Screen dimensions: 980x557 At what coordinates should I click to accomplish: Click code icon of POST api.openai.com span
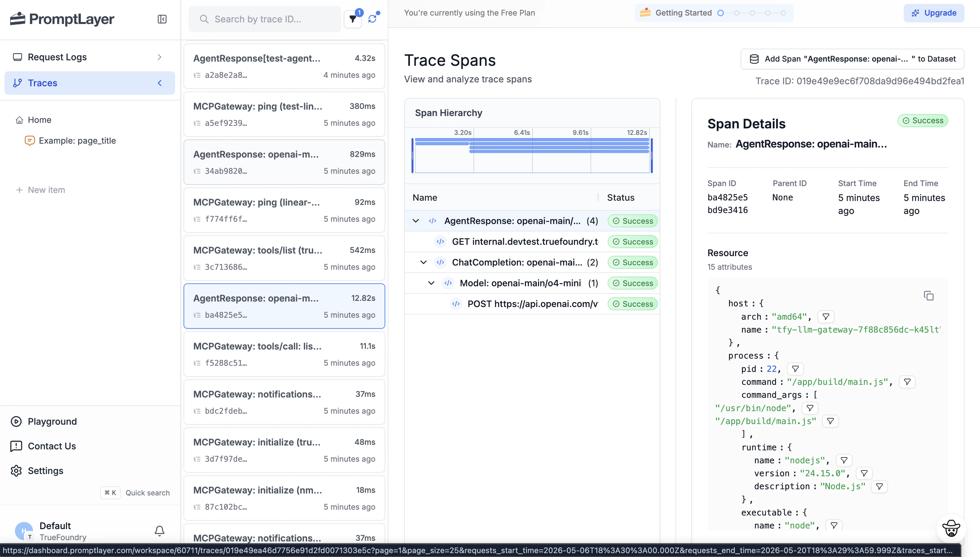coord(456,304)
